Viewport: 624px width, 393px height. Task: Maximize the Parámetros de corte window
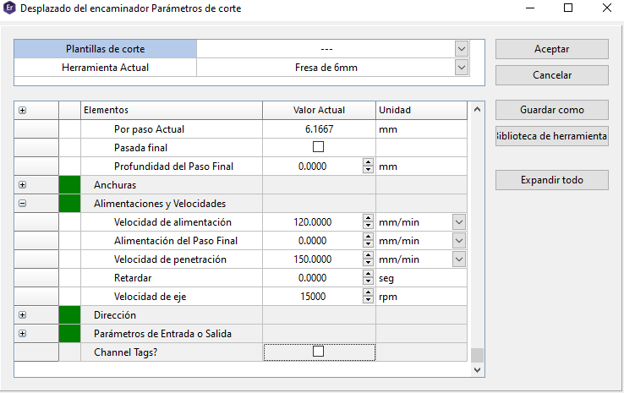(568, 8)
